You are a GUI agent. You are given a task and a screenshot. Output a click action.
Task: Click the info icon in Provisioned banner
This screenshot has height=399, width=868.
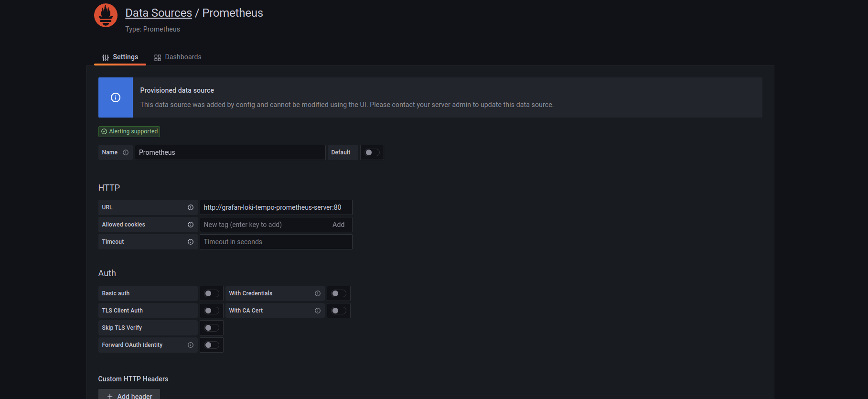[x=116, y=97]
